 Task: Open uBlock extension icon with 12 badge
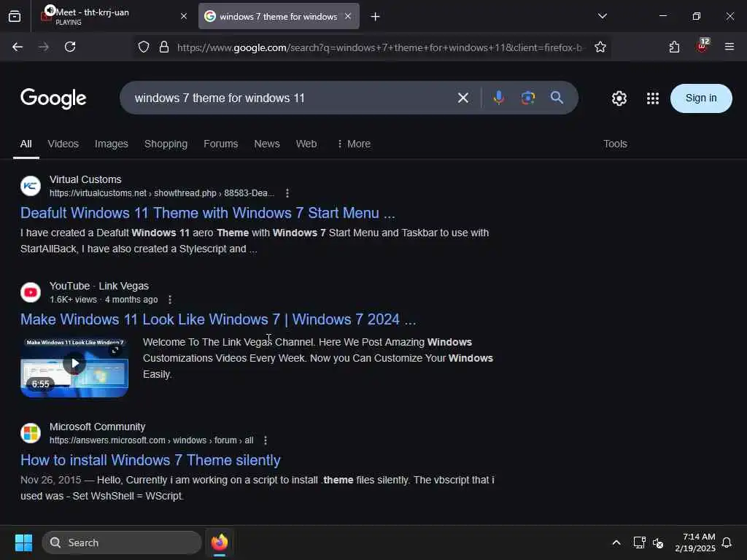(703, 45)
